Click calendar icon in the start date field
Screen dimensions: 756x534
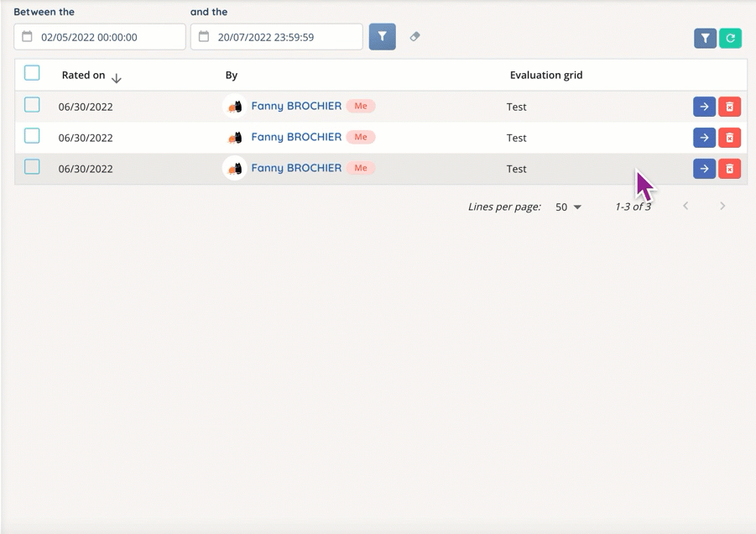tap(28, 37)
